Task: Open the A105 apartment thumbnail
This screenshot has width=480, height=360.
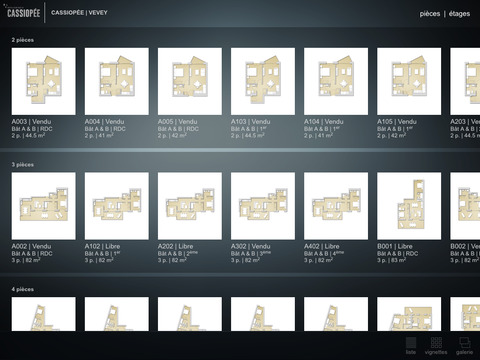Action: 409,81
